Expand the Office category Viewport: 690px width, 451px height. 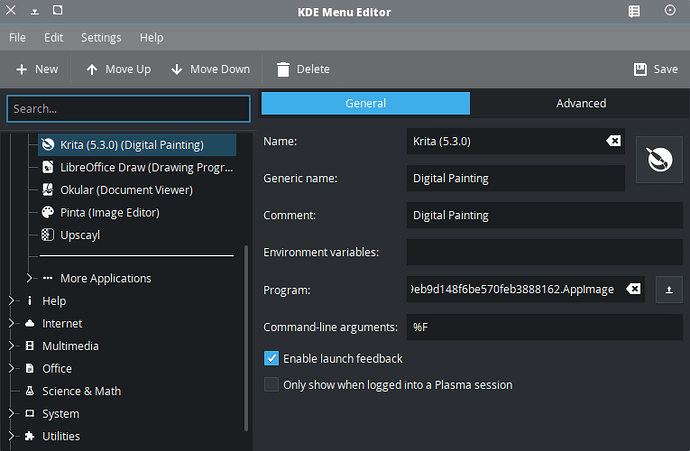(x=11, y=368)
